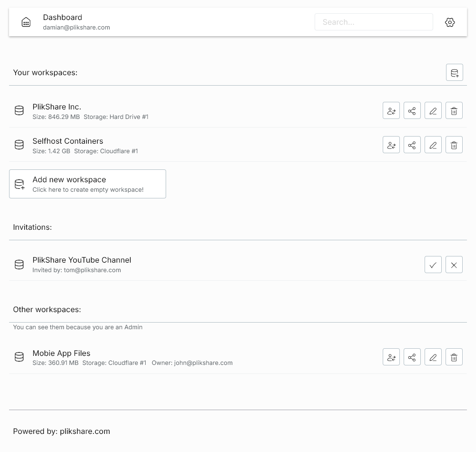
Task: Click database icon next to Mobie App Files
Action: pyautogui.click(x=19, y=357)
